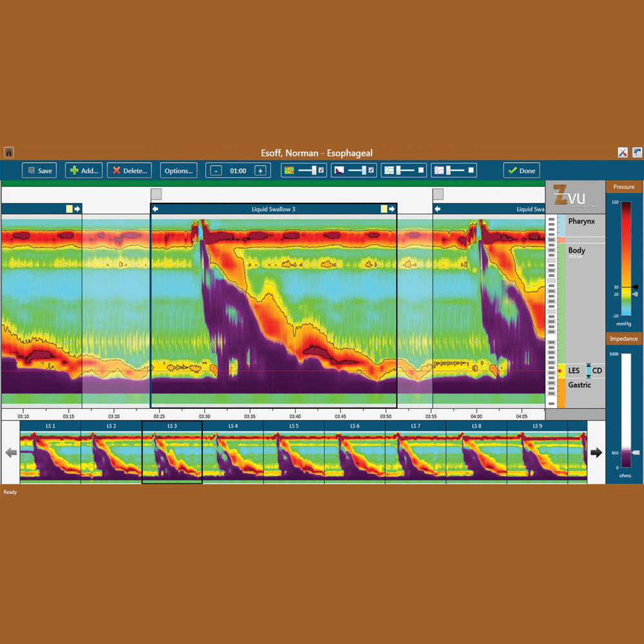The image size is (644, 644).
Task: Click the plus button of the time interval control
Action: click(260, 170)
